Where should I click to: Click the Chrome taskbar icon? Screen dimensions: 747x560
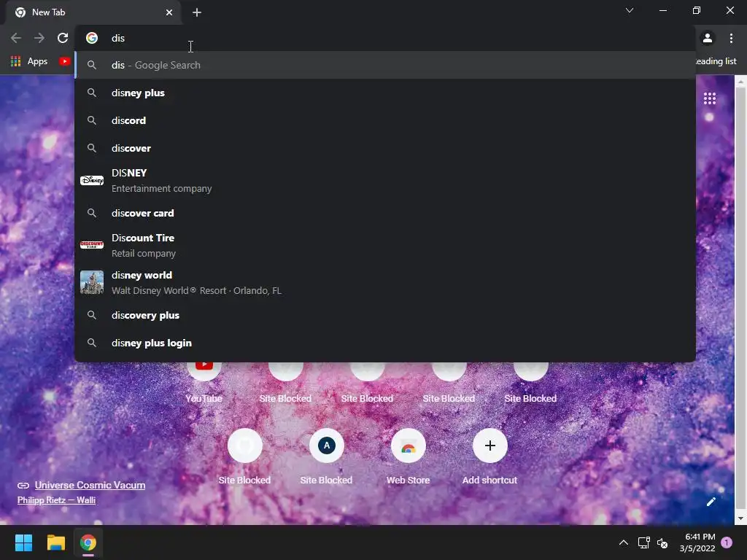pyautogui.click(x=88, y=542)
